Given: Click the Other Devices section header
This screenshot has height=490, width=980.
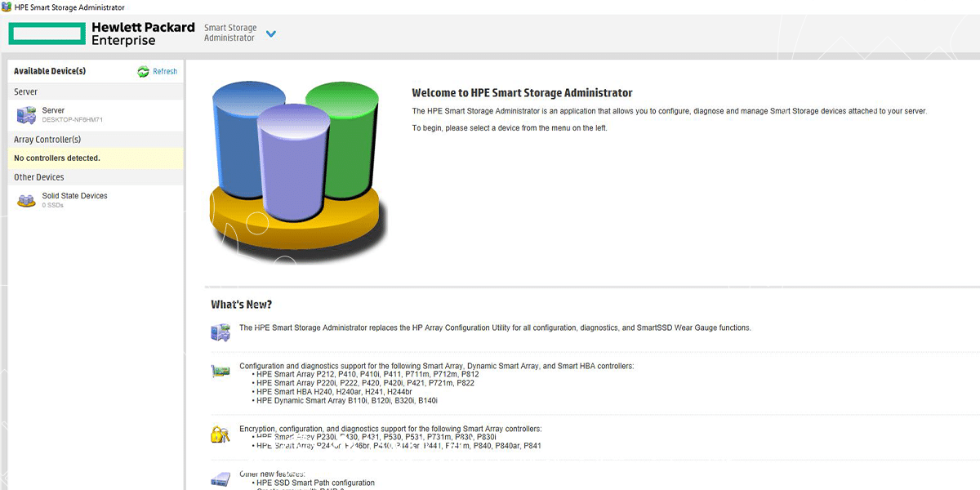Looking at the screenshot, I should (x=39, y=177).
